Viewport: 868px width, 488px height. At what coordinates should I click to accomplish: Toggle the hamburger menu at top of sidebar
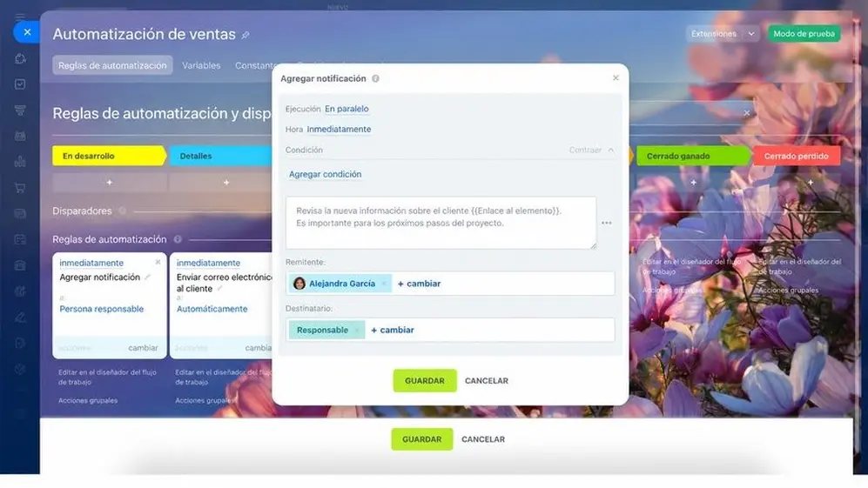tap(20, 17)
